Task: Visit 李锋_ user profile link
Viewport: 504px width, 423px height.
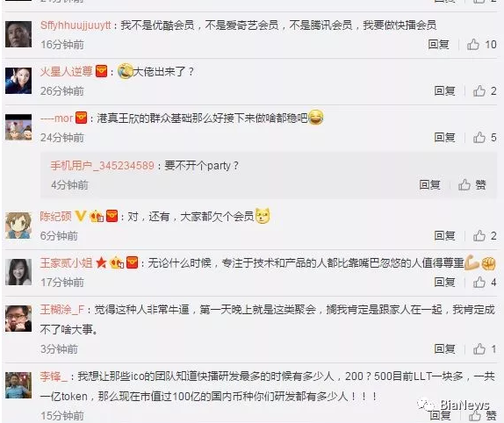Action: tap(54, 376)
